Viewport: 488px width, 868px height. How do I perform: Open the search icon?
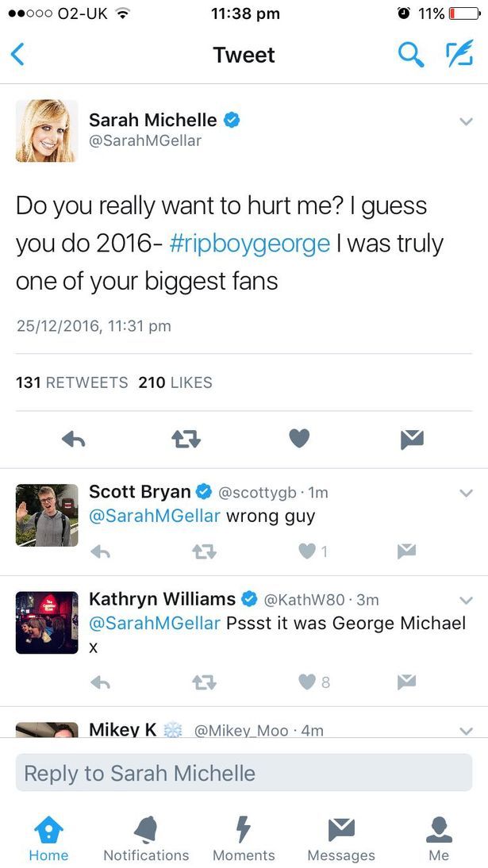click(x=410, y=55)
